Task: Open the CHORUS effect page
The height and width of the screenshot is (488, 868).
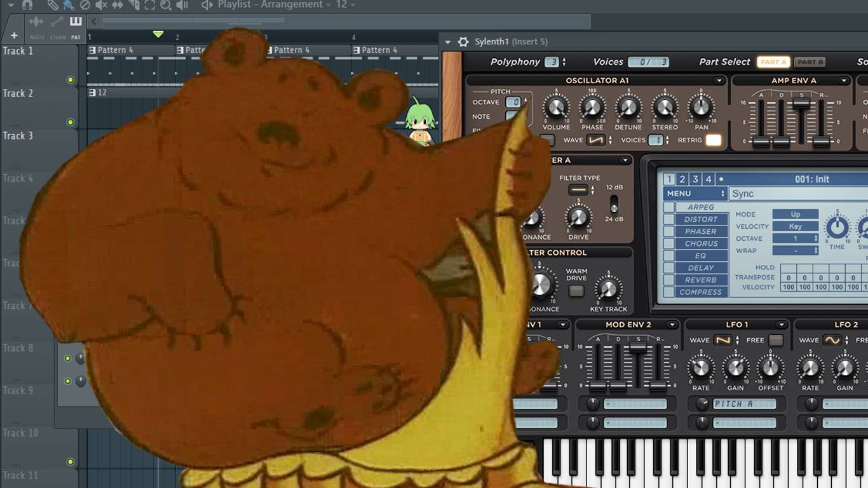Action: pos(702,243)
